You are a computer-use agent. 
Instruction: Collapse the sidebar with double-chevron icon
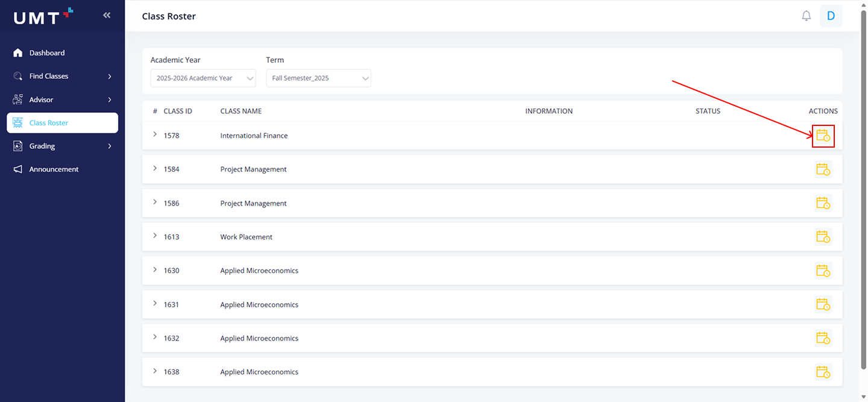pos(107,16)
